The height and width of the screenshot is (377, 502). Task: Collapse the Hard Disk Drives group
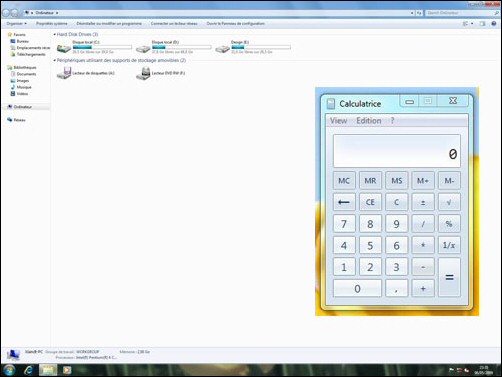click(55, 34)
